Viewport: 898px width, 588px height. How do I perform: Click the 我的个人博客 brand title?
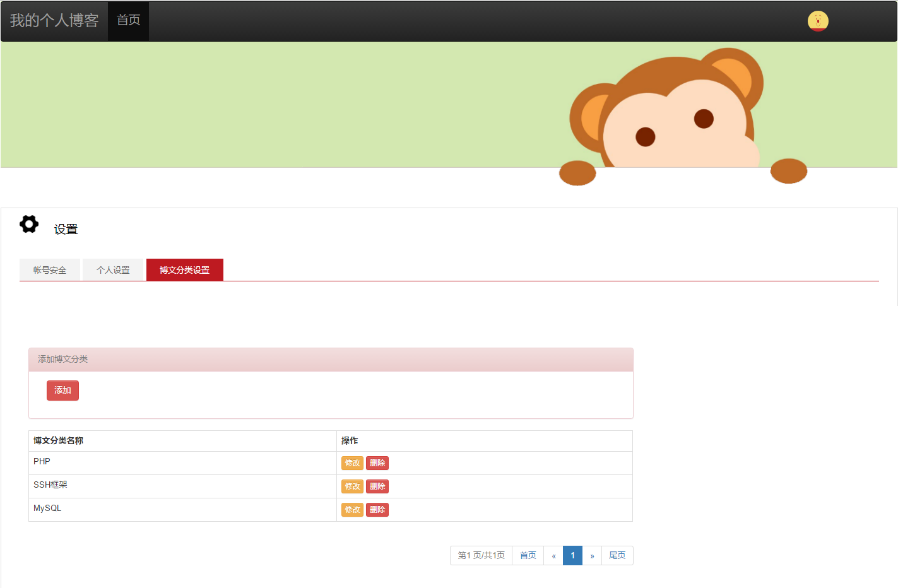click(x=54, y=21)
